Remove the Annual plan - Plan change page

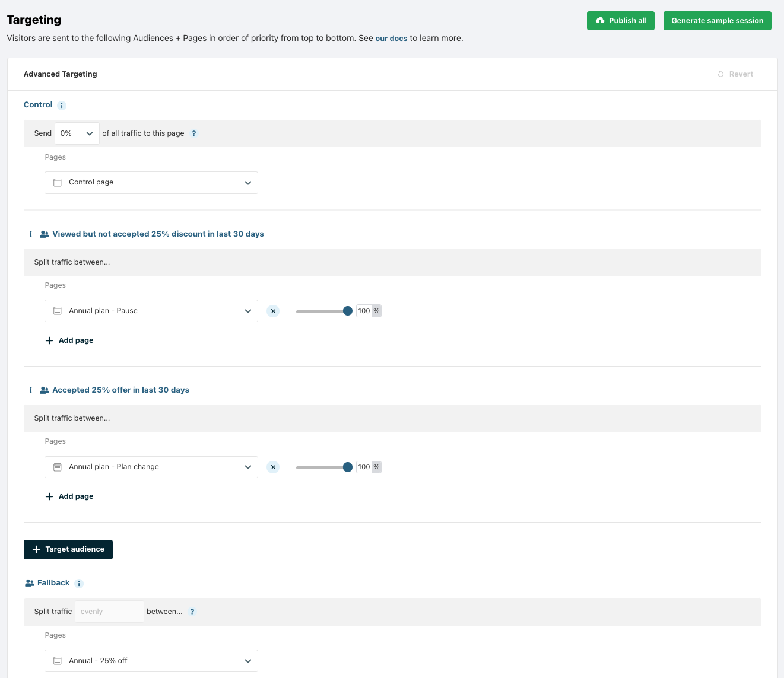pos(273,467)
